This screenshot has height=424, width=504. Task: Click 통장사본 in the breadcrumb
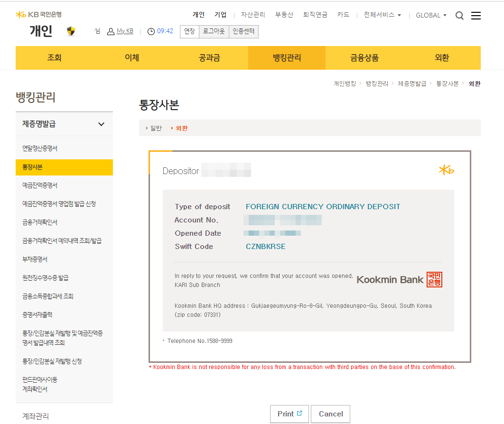coord(447,83)
